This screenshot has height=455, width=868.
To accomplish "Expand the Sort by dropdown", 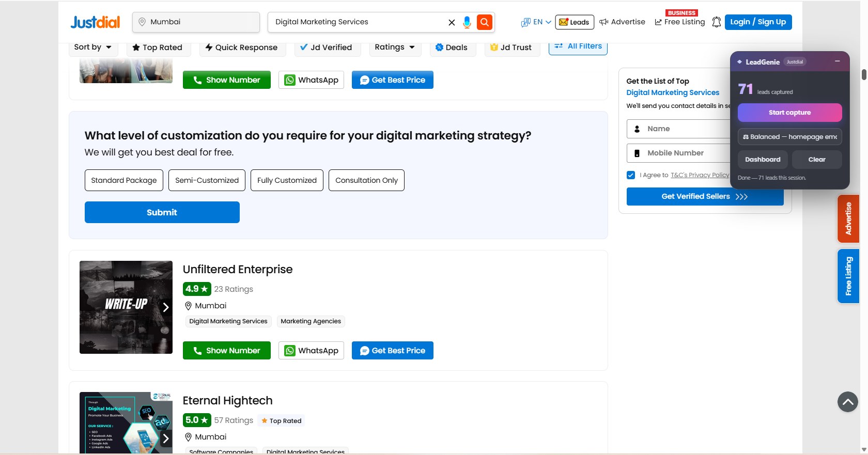I will pos(93,48).
